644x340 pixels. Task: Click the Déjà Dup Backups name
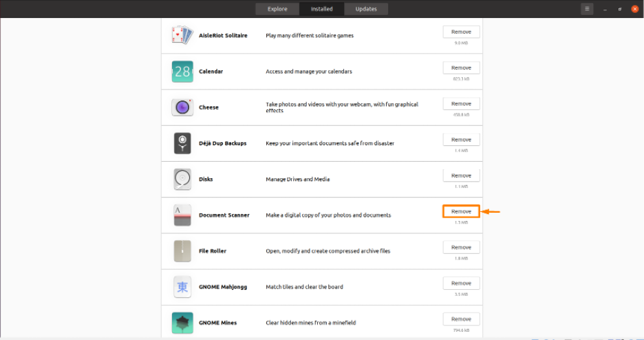[x=223, y=143]
